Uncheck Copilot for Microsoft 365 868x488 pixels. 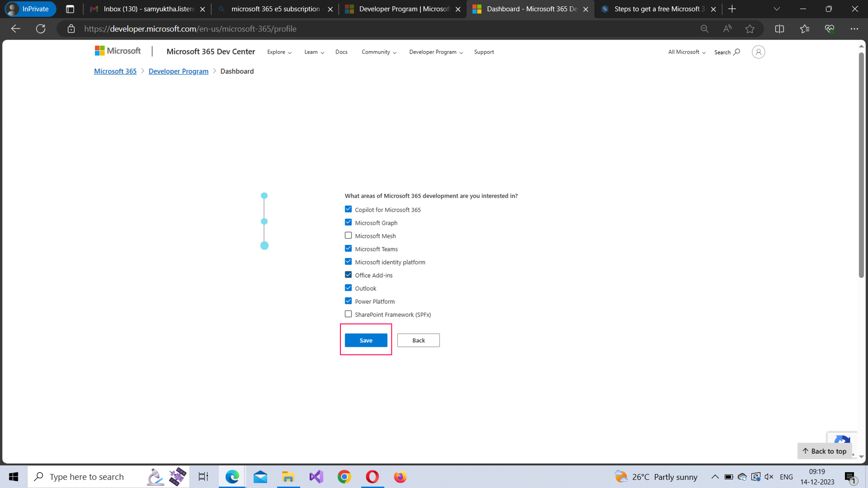tap(348, 209)
